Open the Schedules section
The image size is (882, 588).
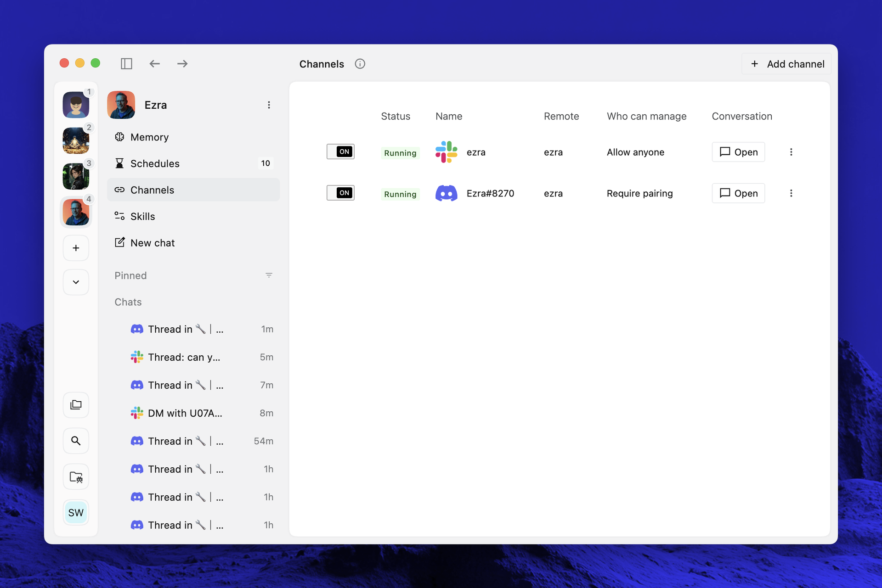point(193,163)
